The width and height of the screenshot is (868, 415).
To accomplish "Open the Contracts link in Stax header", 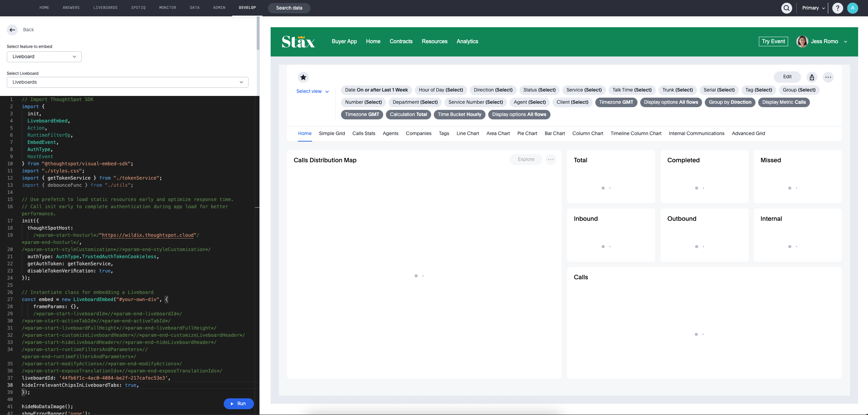I will click(x=401, y=41).
